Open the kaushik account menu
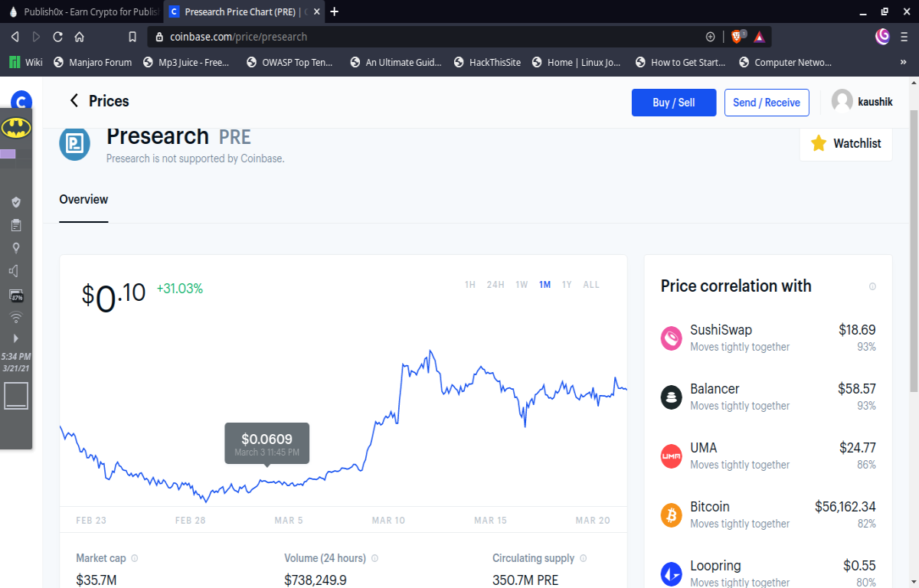 862,102
